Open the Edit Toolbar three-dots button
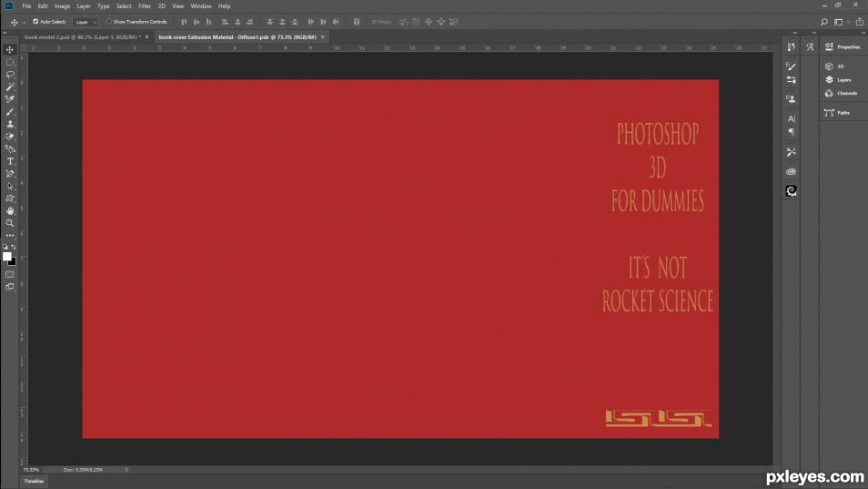Viewport: 868px width, 489px height. click(10, 235)
